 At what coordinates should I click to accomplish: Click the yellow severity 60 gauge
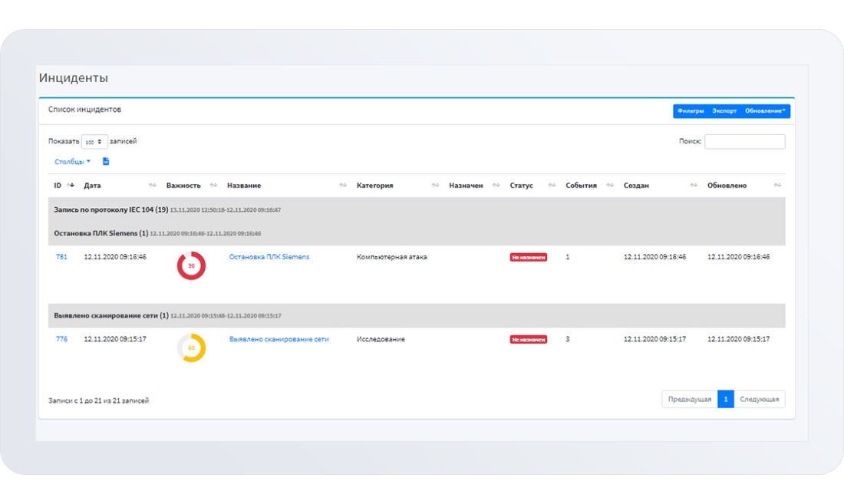click(x=191, y=348)
